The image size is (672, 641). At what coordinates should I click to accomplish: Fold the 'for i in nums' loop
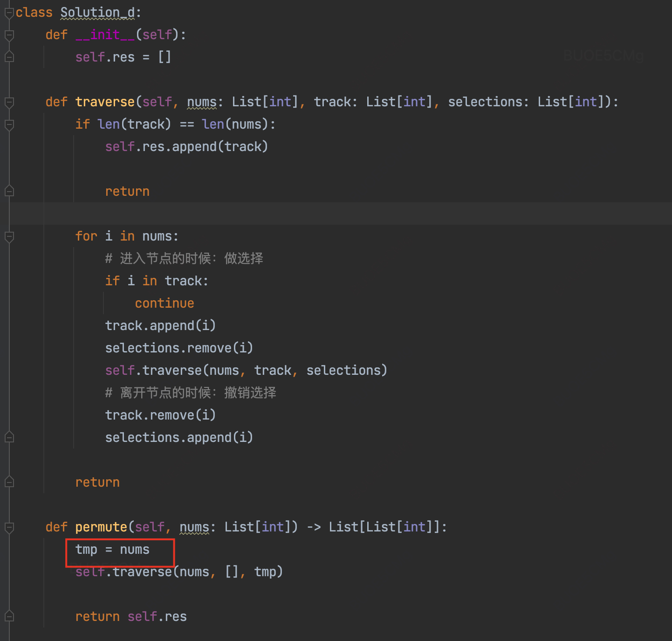click(x=9, y=236)
